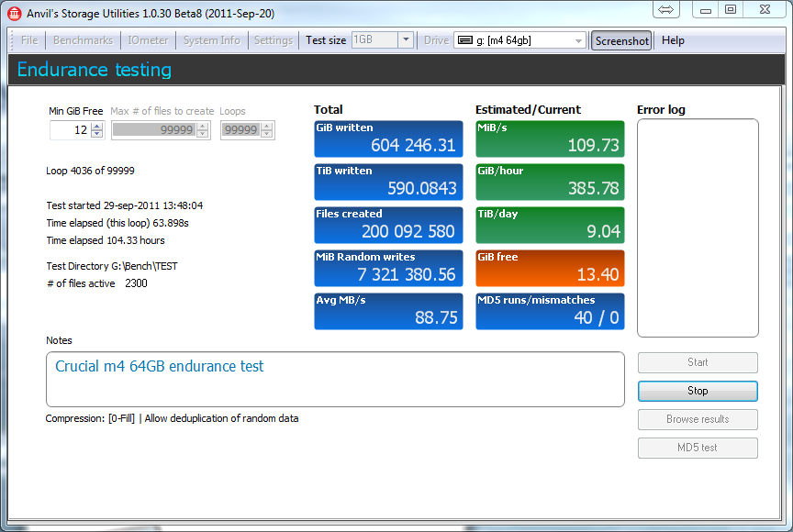Click the orange GiB free tile
Viewport: 793px width, 532px height.
tap(551, 268)
